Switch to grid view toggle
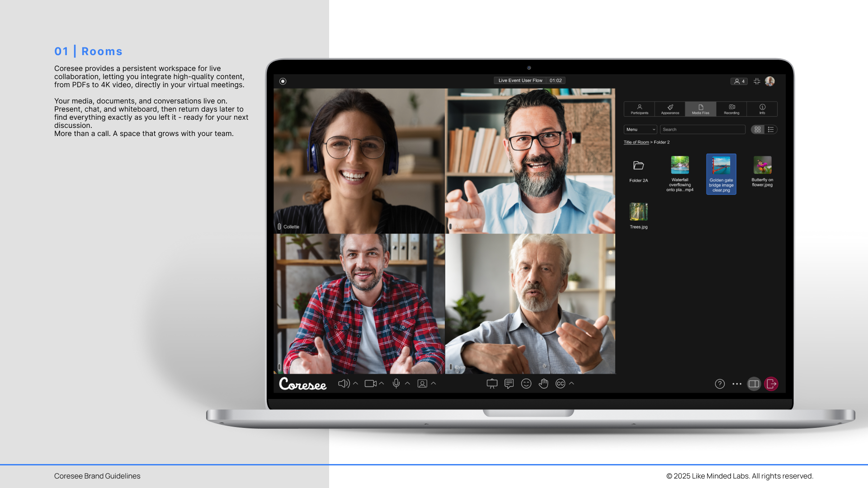This screenshot has height=488, width=868. (x=758, y=130)
